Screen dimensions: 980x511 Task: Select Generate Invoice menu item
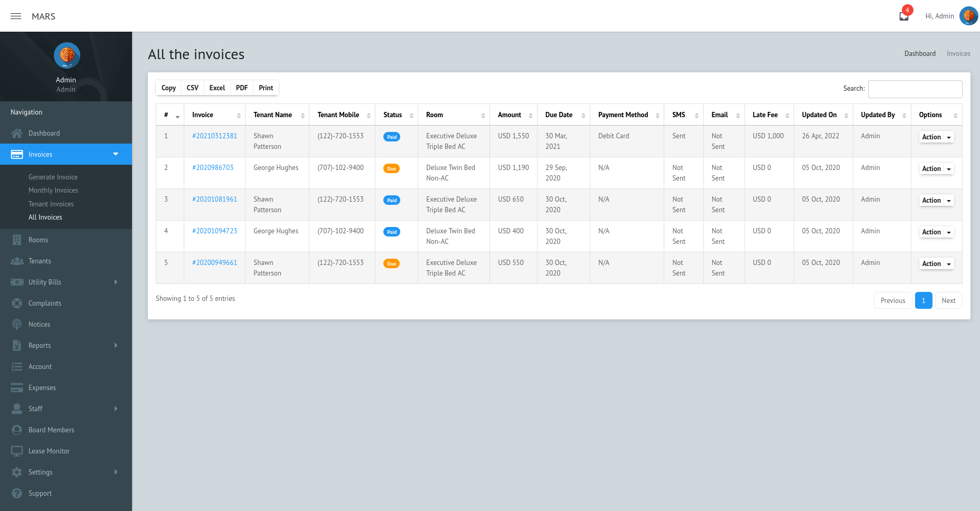pyautogui.click(x=53, y=177)
